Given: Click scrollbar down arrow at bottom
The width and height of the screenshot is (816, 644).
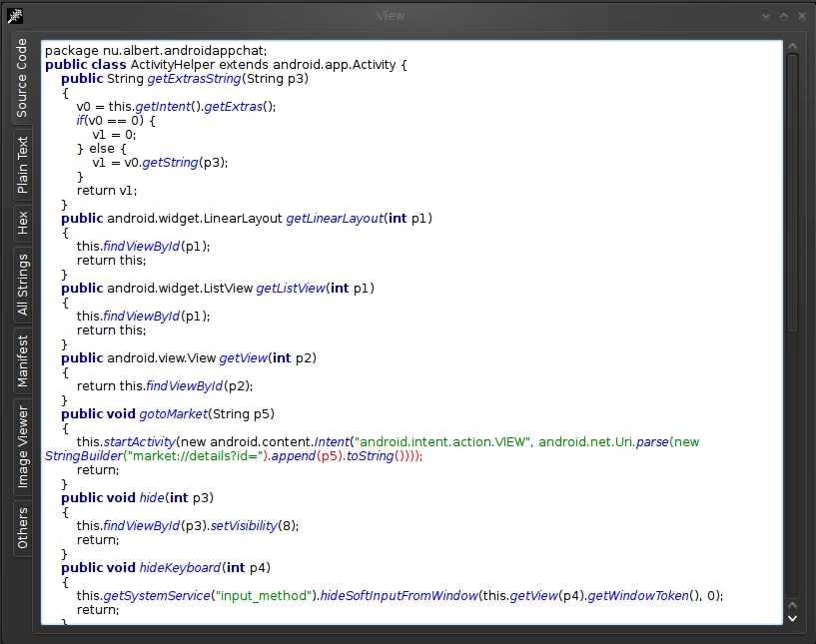Looking at the screenshot, I should (793, 618).
